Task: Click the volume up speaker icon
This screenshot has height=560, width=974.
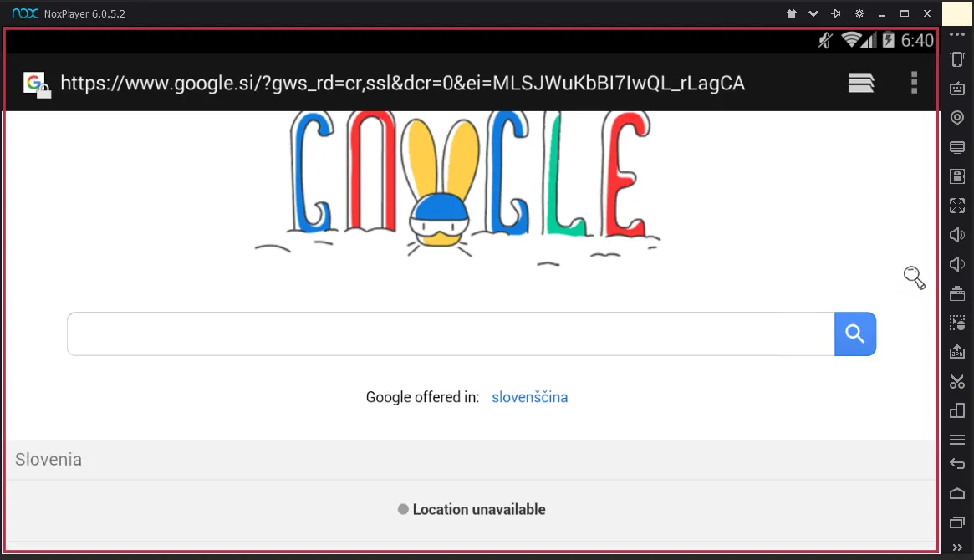Action: [957, 235]
